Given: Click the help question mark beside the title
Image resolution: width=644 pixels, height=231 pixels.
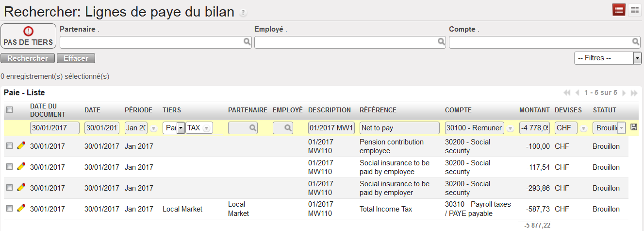Looking at the screenshot, I should 243,13.
